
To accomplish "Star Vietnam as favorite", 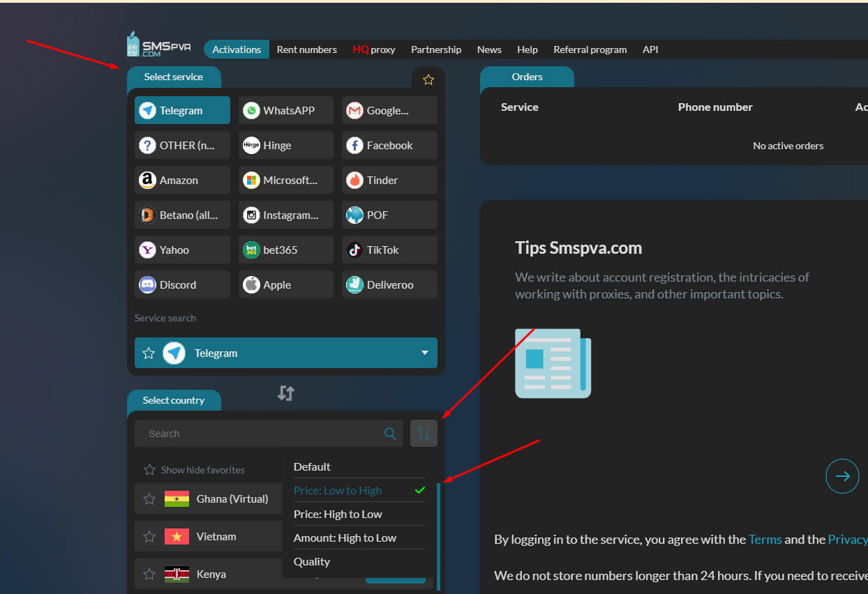I will (149, 536).
